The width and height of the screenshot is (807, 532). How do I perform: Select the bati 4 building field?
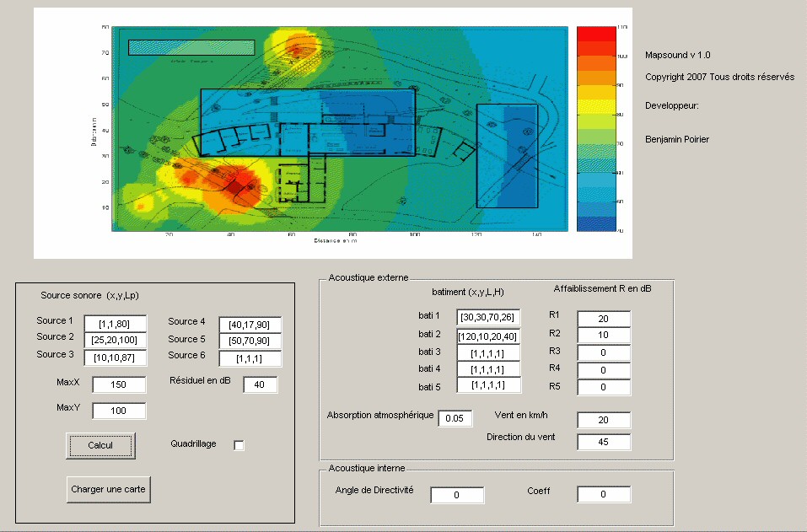click(x=488, y=369)
